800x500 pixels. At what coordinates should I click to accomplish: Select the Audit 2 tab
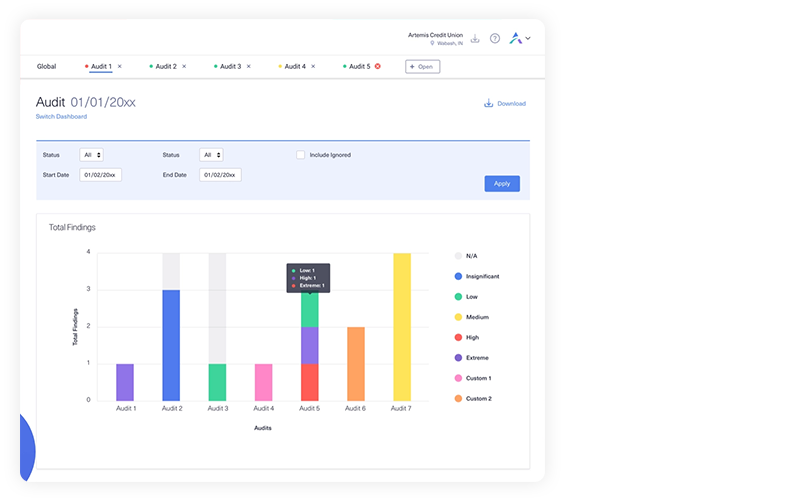(x=166, y=66)
